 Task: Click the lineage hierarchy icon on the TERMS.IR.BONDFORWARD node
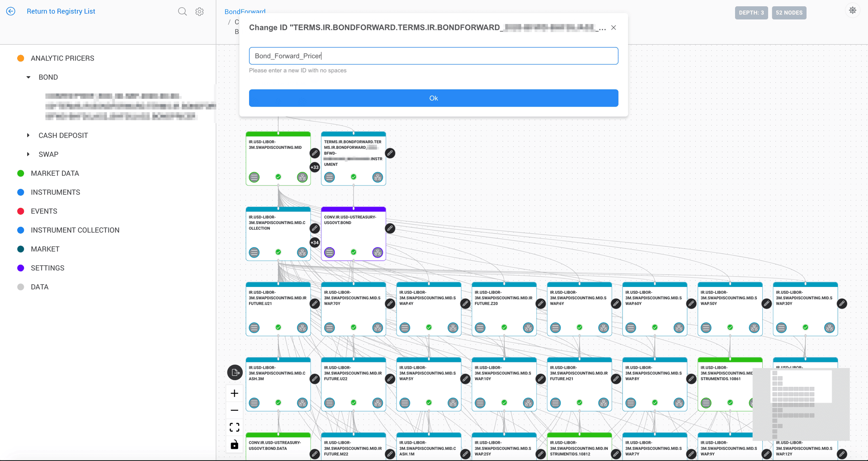point(377,177)
